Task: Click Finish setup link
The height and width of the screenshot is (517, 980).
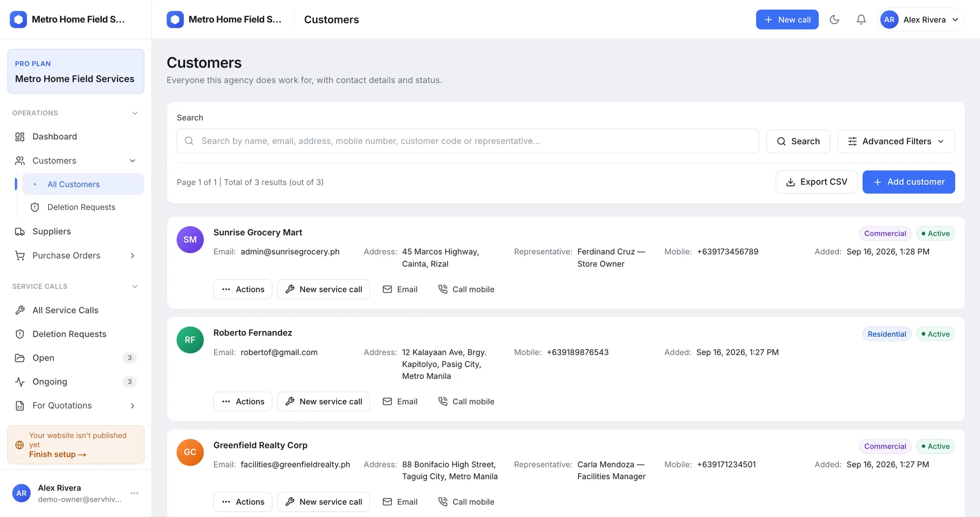Action: [57, 454]
